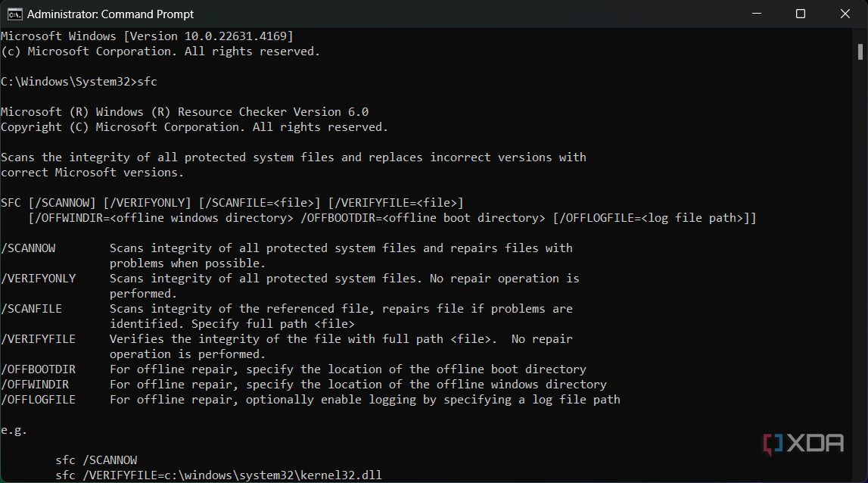Close the Administrator Command Prompt window
Viewport: 868px width, 483px height.
click(x=845, y=14)
